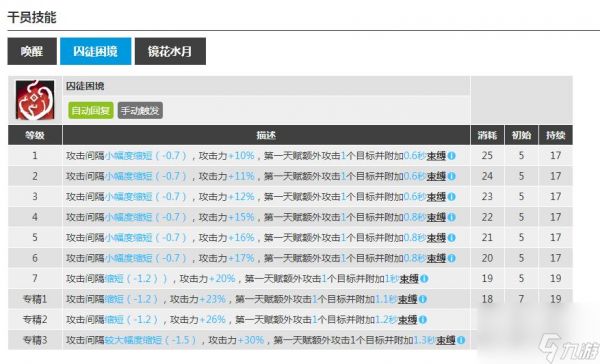600x364 pixels.
Task: Open the 束缚 link in level 5 row
Action: [437, 238]
